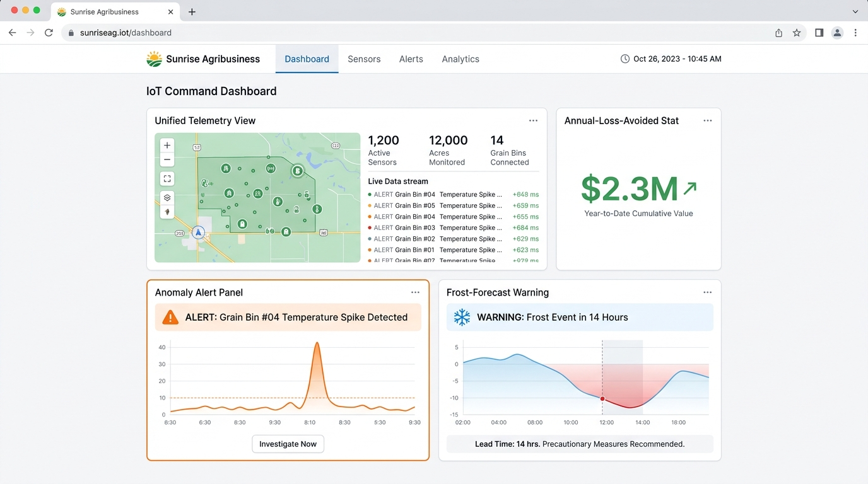The image size is (868, 484).
Task: Click the Year-to-Date Cumulative Value label
Action: click(x=638, y=214)
